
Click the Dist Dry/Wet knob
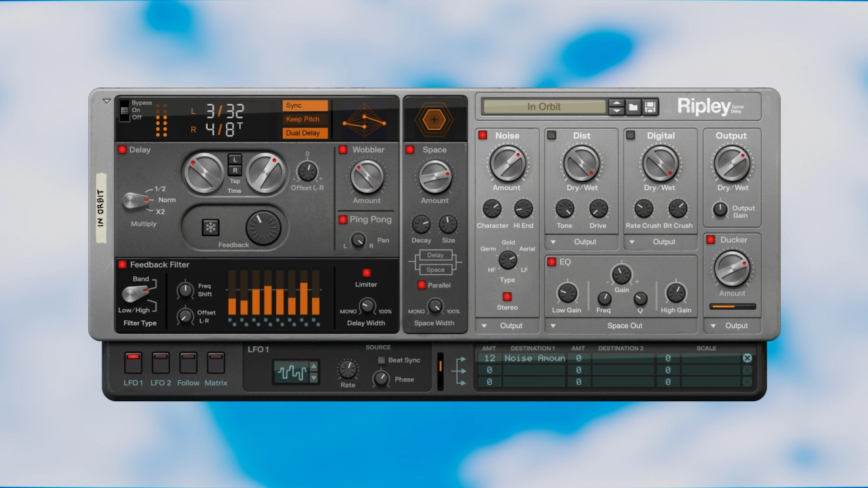click(x=582, y=164)
